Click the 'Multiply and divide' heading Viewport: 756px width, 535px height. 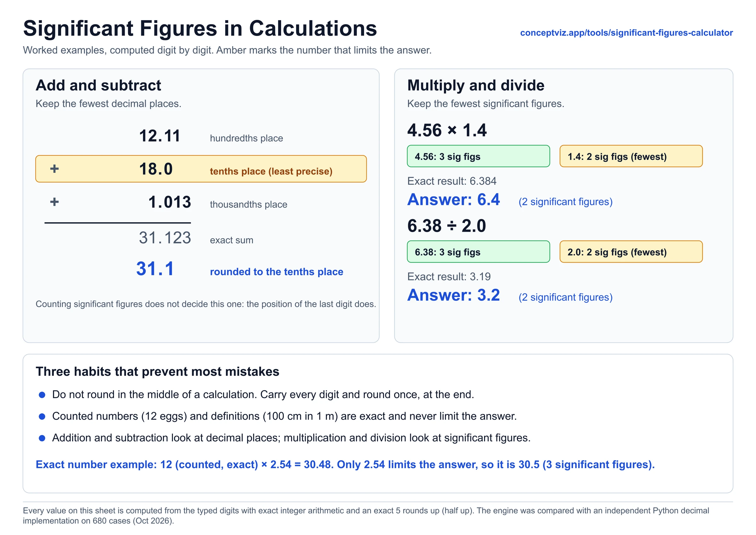[476, 85]
